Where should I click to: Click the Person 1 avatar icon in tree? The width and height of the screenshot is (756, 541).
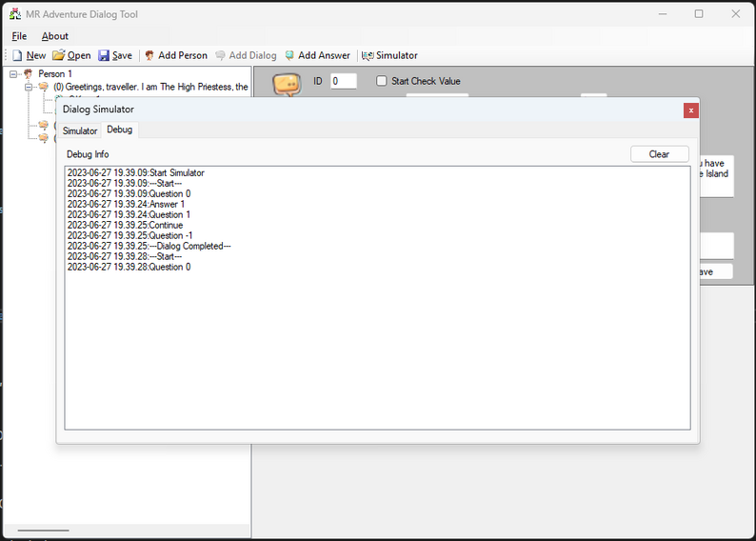click(x=29, y=73)
